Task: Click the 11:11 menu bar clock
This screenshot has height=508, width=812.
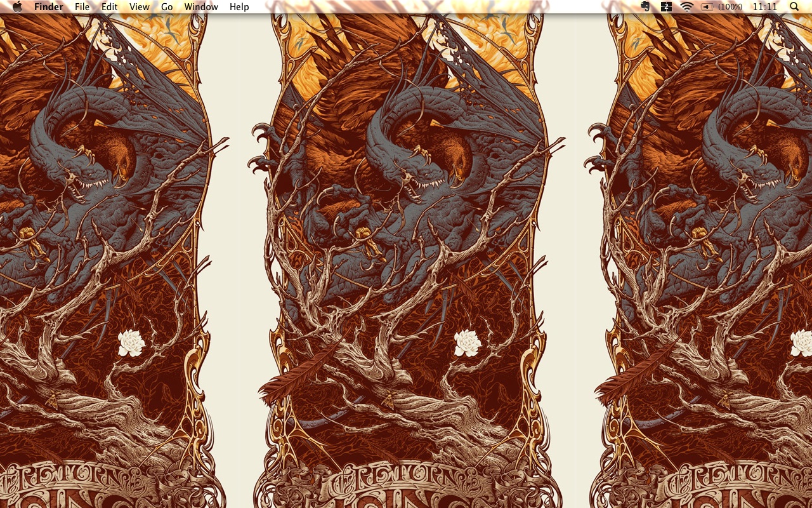Action: pyautogui.click(x=764, y=7)
